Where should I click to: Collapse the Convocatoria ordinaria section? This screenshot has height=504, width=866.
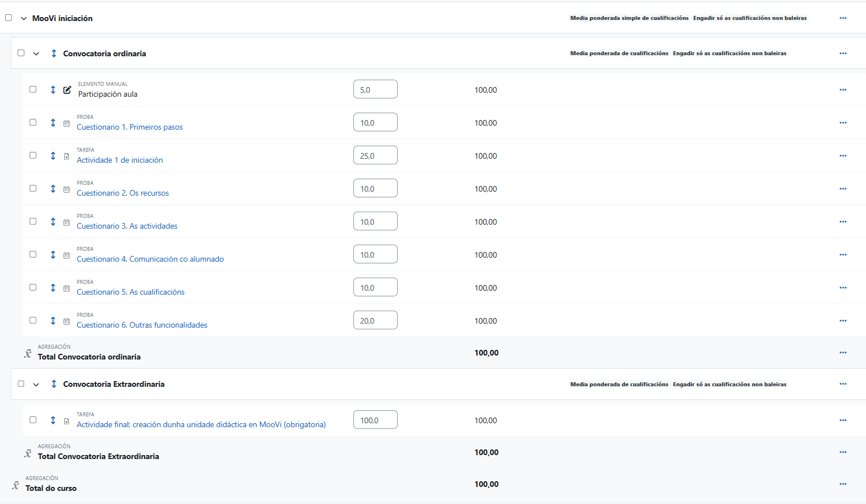(36, 53)
